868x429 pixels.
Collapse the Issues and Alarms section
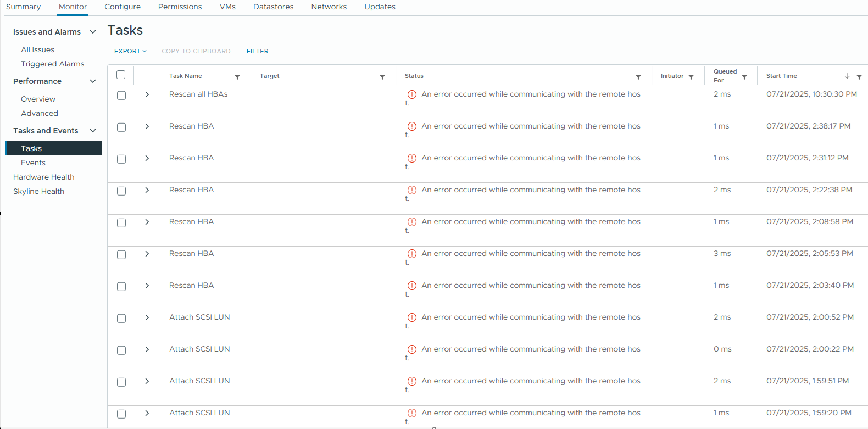93,32
